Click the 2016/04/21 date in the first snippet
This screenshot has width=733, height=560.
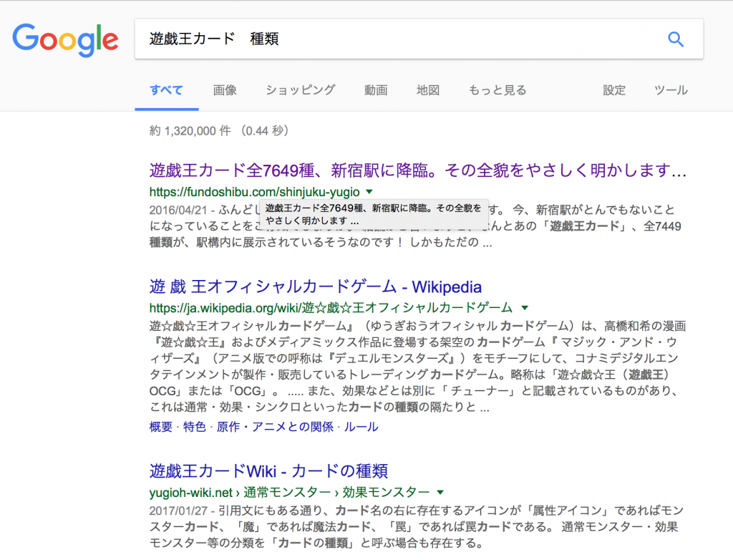coord(178,210)
